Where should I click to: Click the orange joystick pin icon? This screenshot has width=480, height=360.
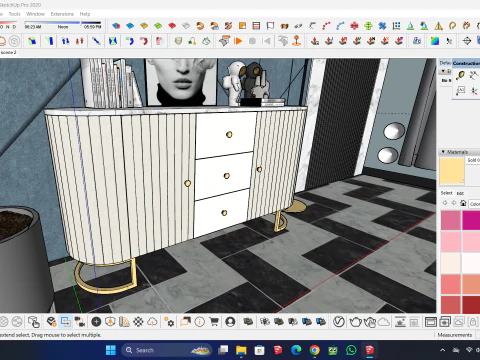(297, 41)
